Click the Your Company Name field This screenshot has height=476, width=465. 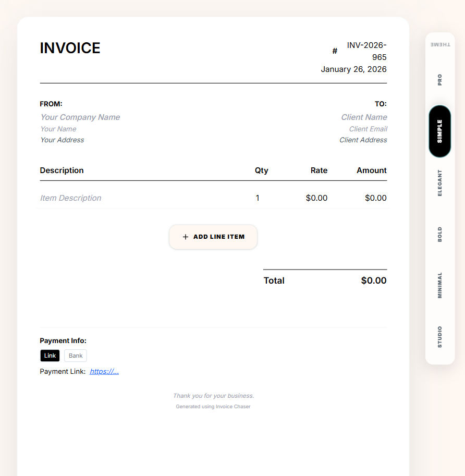80,117
